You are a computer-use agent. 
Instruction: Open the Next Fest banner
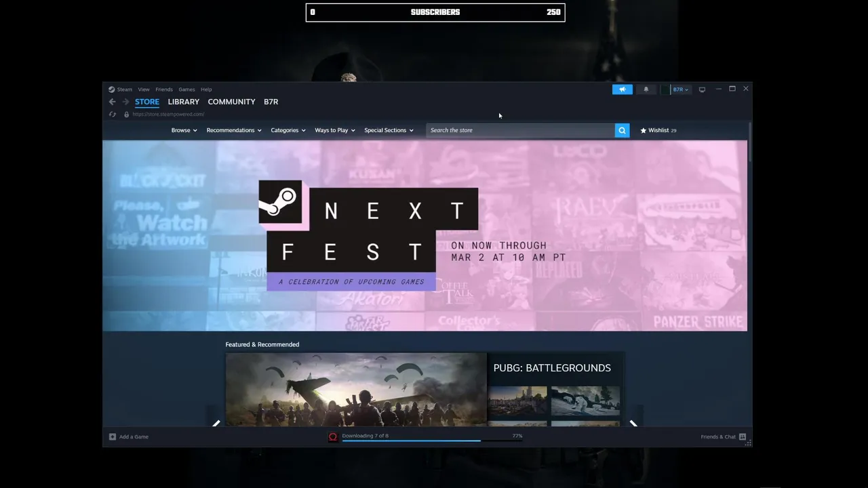425,236
